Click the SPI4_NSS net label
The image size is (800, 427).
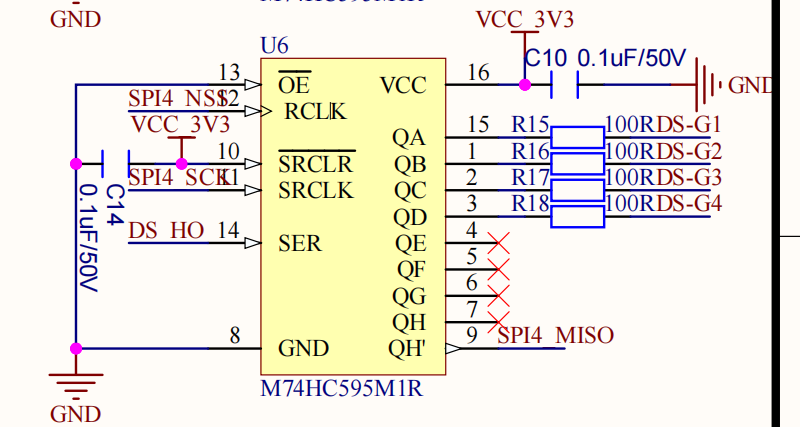pos(177,98)
